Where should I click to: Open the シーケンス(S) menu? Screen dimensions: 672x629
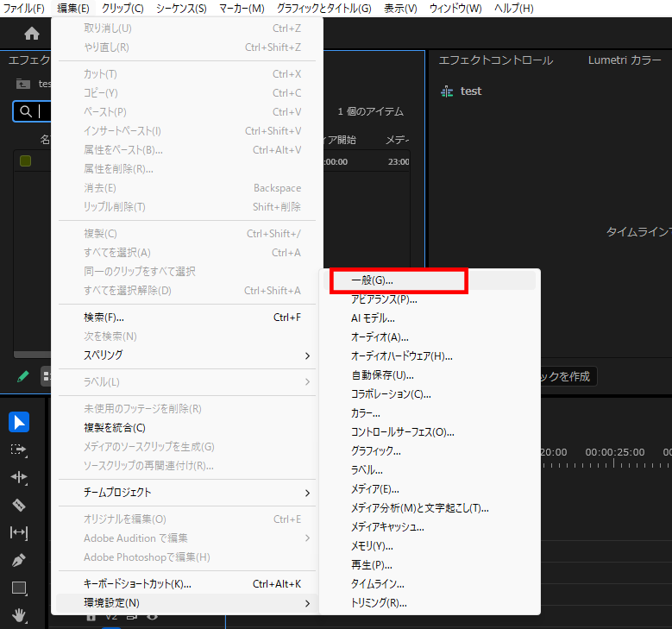[181, 9]
